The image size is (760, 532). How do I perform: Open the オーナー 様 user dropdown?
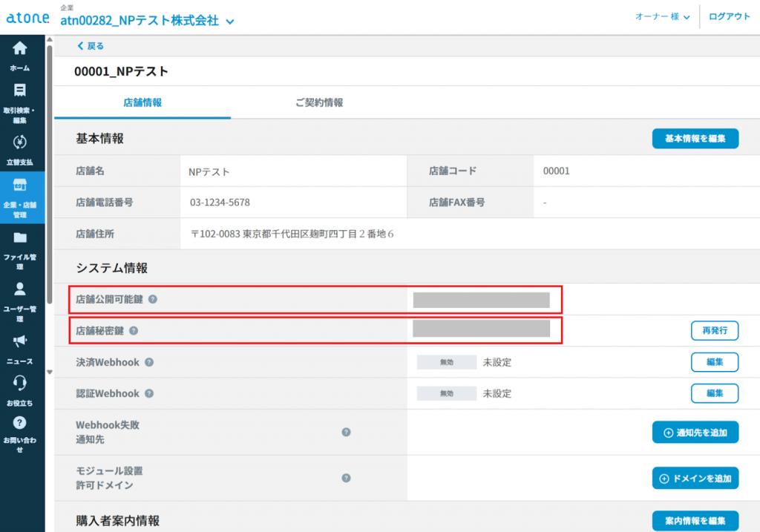click(x=662, y=17)
